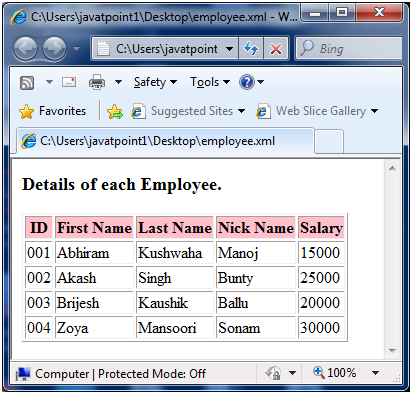412x394 pixels.
Task: Open the recent pages dropdown arrow
Action: pyautogui.click(x=77, y=49)
